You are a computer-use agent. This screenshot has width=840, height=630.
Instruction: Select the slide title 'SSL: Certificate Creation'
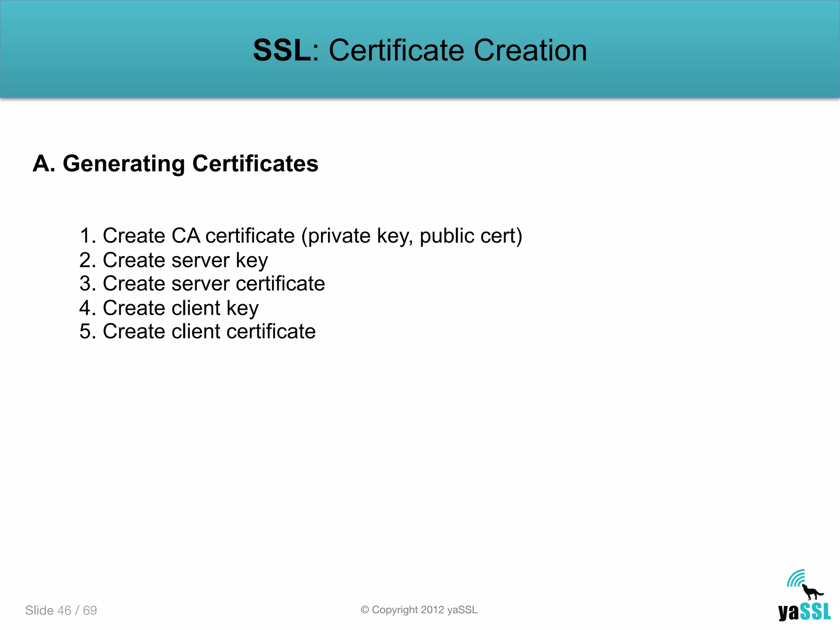pos(420,50)
